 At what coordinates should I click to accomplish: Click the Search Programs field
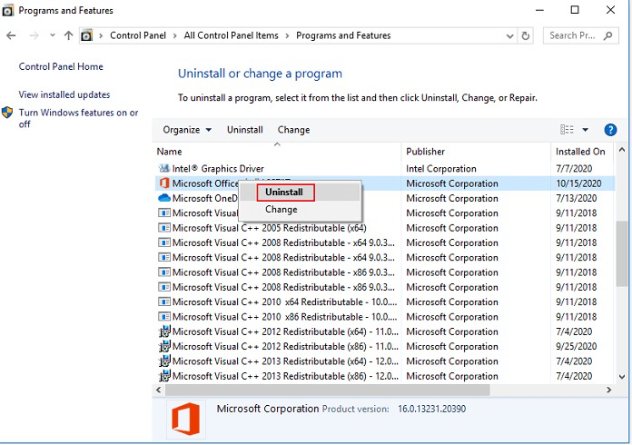[580, 36]
